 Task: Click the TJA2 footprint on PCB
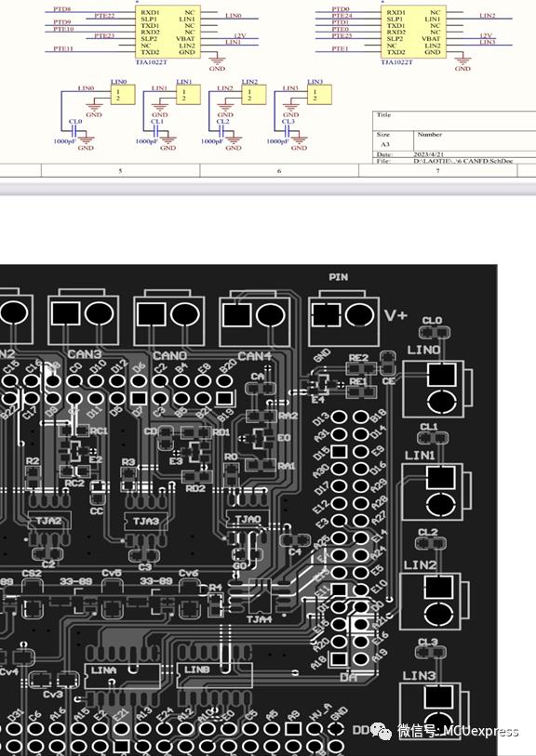49,521
